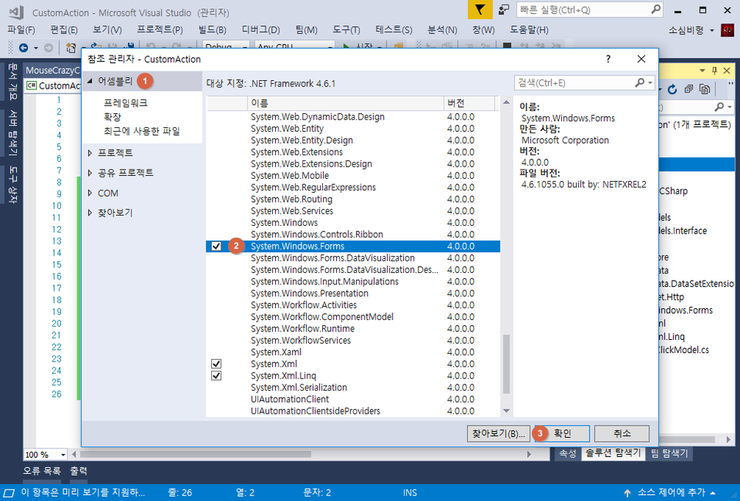
Task: Click the up arrow beside 소스 제어에 추가
Action: (x=627, y=493)
